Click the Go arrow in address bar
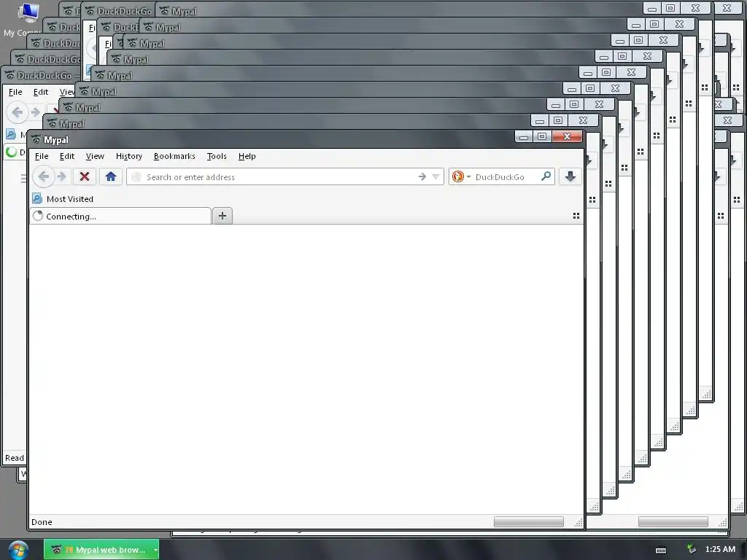This screenshot has width=747, height=560. coord(422,176)
